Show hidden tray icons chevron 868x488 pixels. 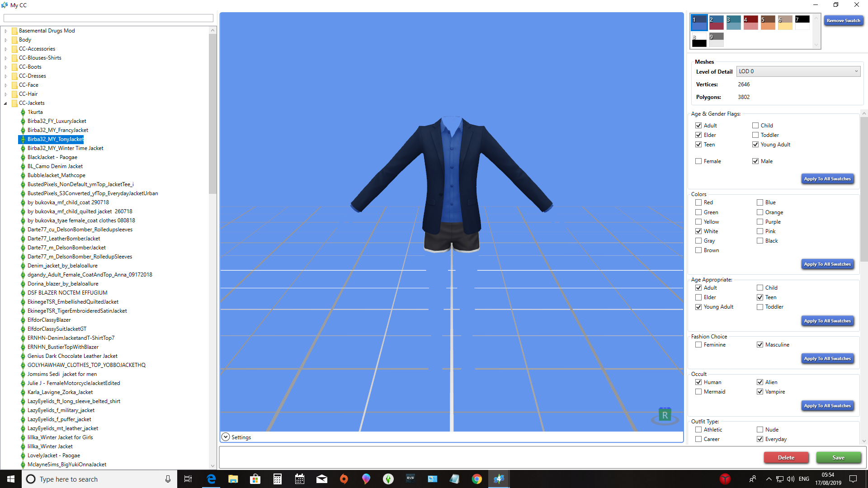(769, 479)
